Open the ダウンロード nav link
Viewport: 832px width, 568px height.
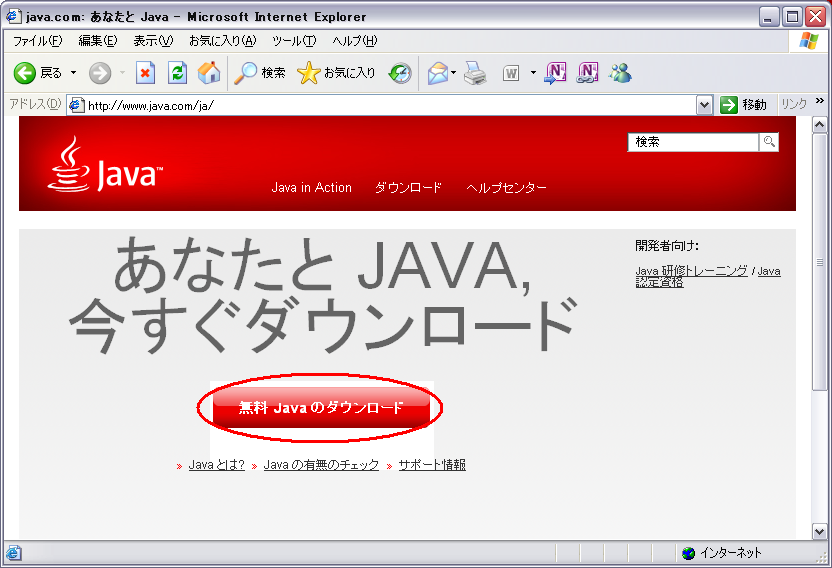[408, 187]
